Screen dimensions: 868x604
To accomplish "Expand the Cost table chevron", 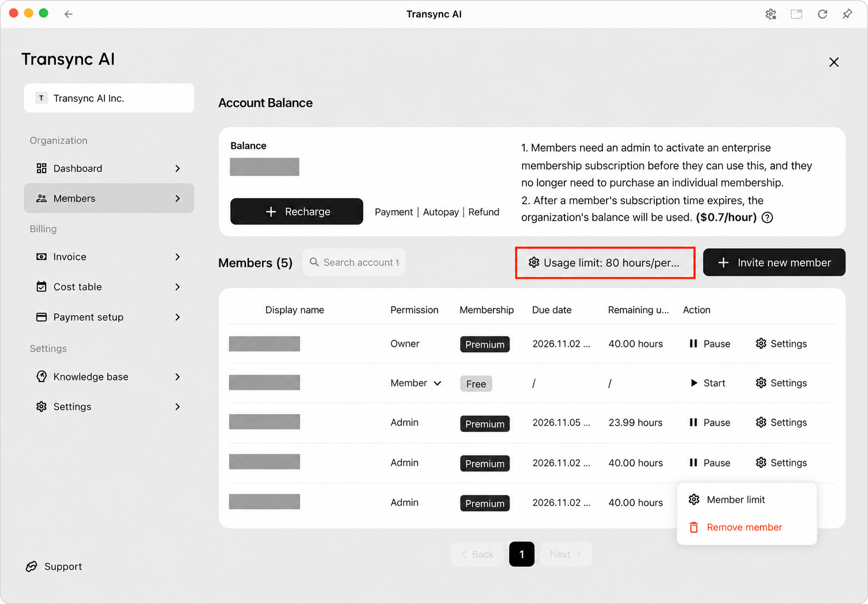I will tap(178, 287).
